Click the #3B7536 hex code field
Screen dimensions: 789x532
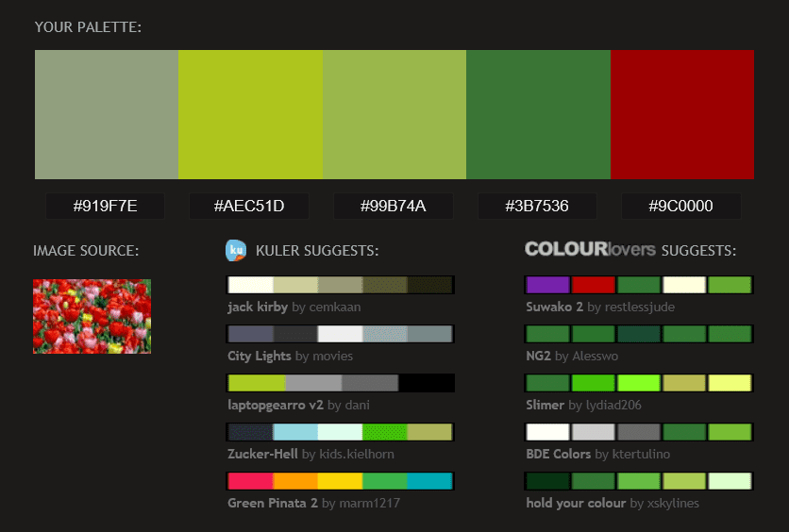[537, 207]
